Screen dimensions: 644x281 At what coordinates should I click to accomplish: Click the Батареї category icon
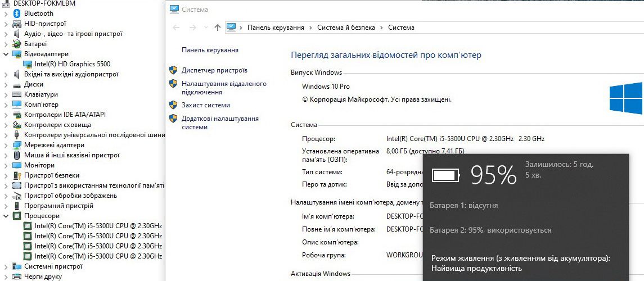(x=17, y=44)
